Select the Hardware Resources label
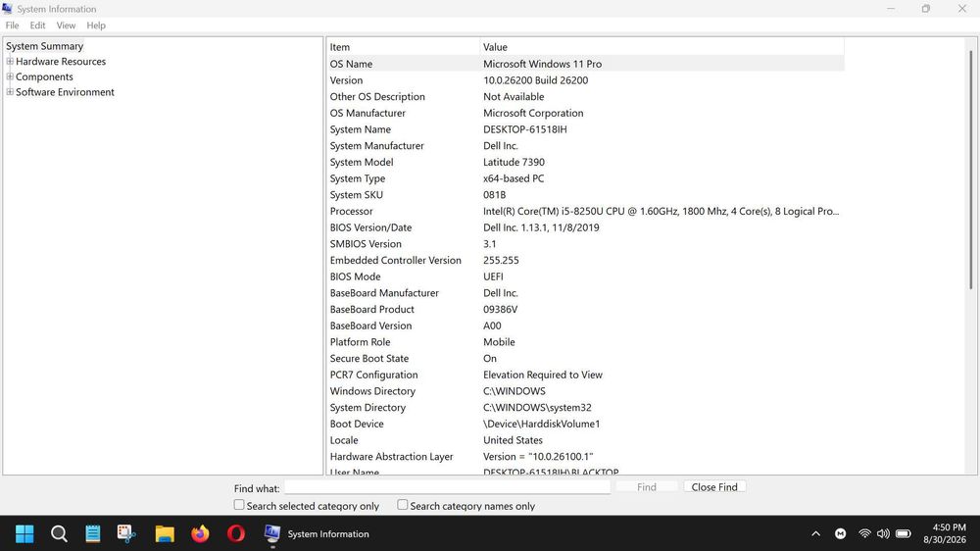Viewport: 980px width, 551px height. click(x=61, y=62)
